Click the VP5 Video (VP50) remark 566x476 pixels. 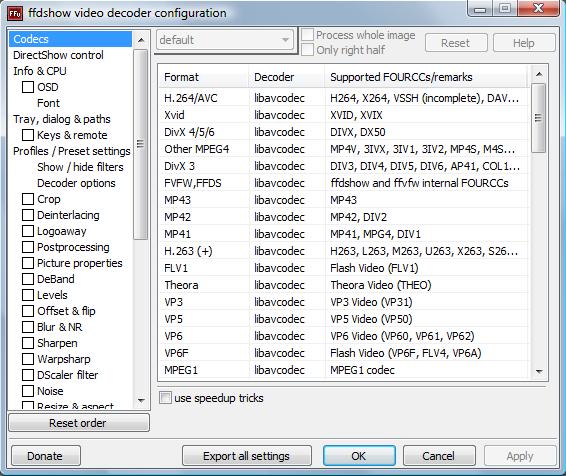coord(371,319)
